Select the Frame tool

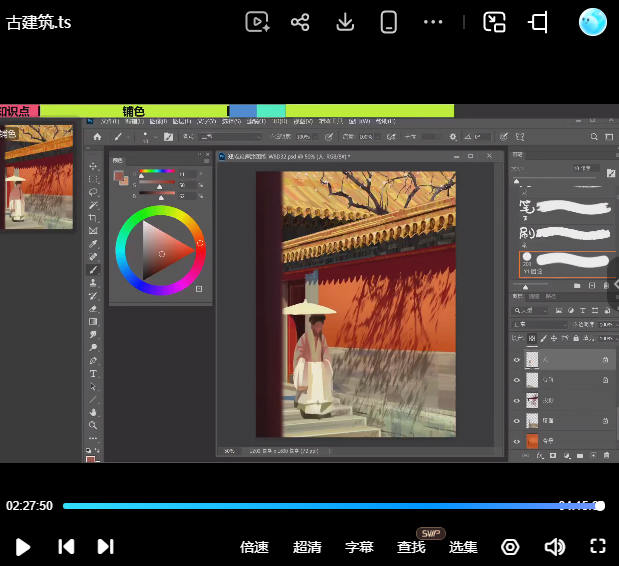point(93,231)
